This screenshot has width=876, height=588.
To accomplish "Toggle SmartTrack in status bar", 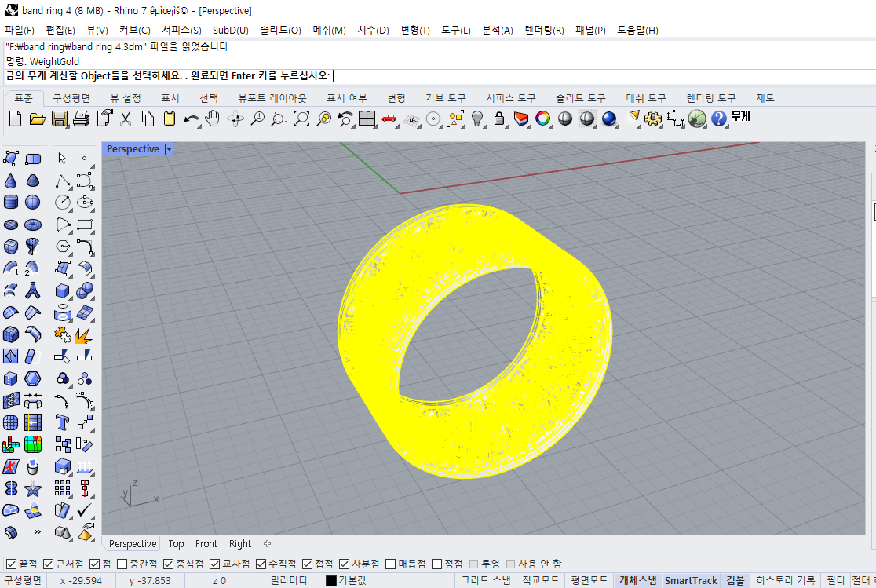I will [691, 581].
